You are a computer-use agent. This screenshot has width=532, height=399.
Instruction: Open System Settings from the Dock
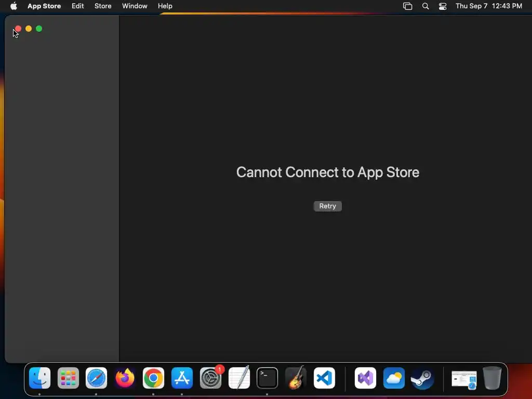pyautogui.click(x=210, y=378)
